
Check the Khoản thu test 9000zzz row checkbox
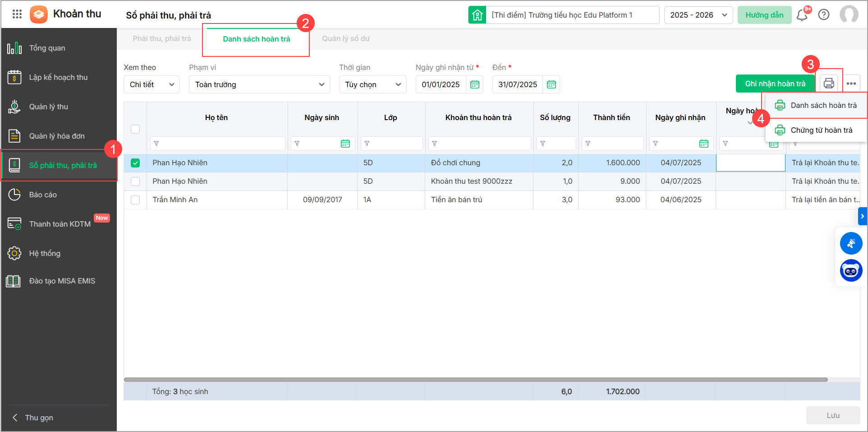coord(135,181)
